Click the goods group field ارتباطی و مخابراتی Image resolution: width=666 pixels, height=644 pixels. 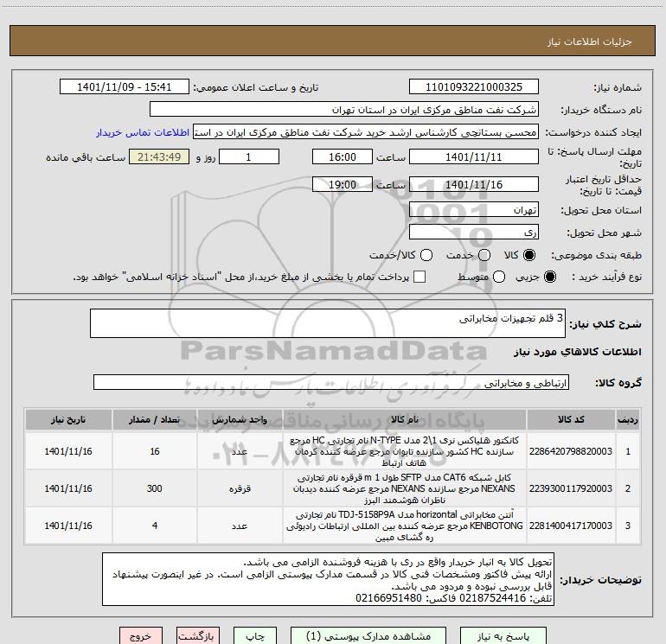[331, 382]
